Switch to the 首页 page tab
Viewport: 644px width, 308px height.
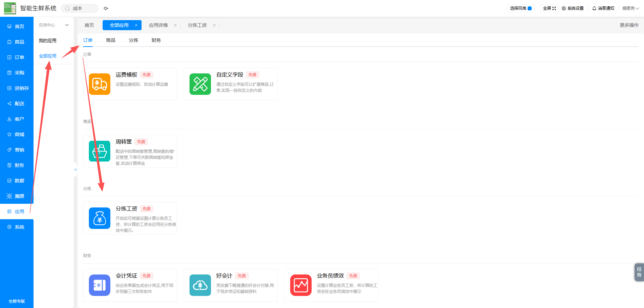click(x=89, y=25)
